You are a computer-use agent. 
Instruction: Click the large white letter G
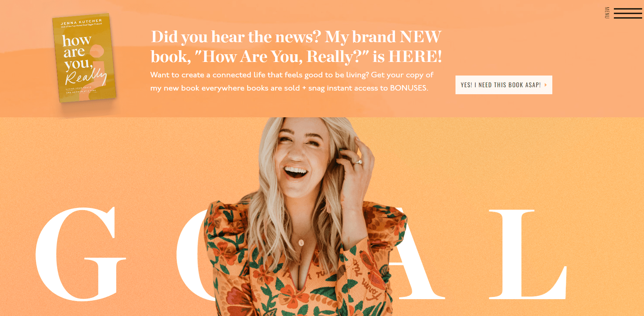pyautogui.click(x=81, y=254)
